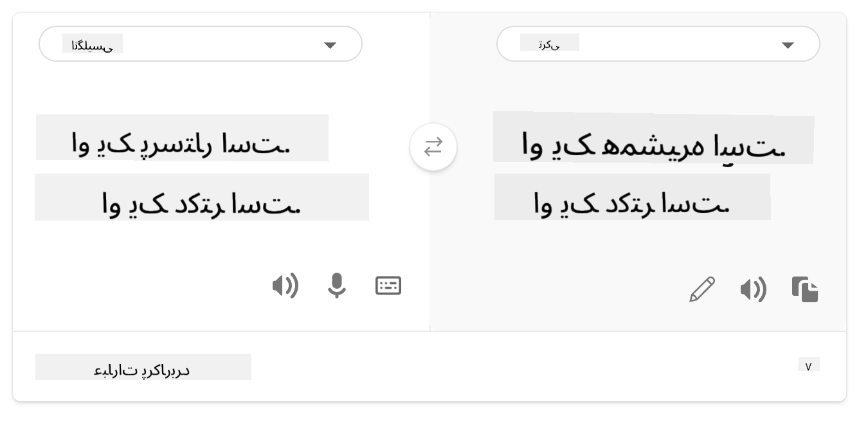The image size is (868, 427).
Task: Click the second sentence in the source text
Action: coord(201,202)
